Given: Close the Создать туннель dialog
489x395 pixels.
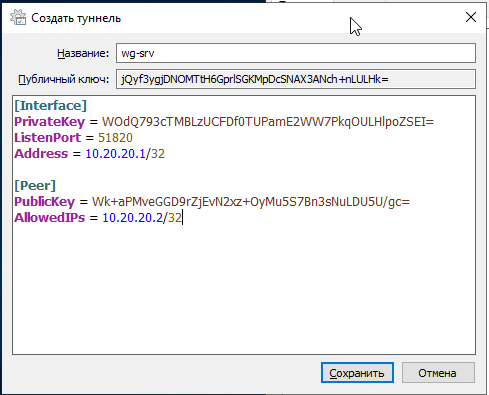Looking at the screenshot, I should coord(471,17).
